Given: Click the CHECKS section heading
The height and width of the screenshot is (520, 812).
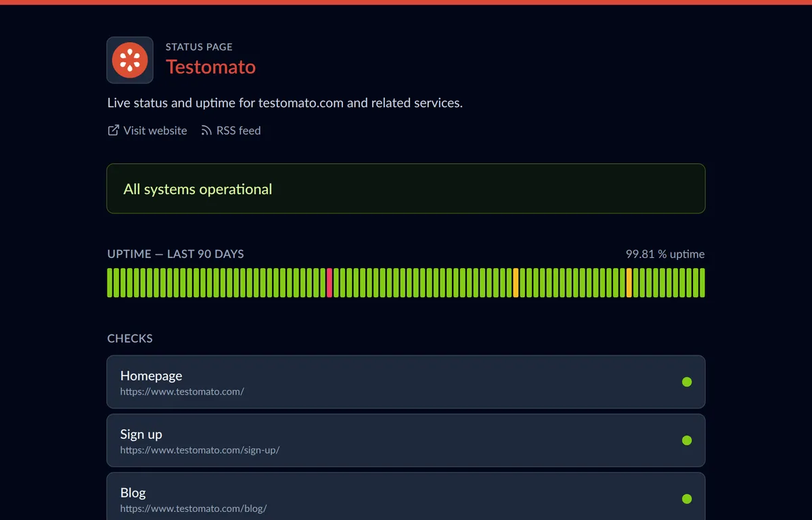Looking at the screenshot, I should click(x=130, y=339).
